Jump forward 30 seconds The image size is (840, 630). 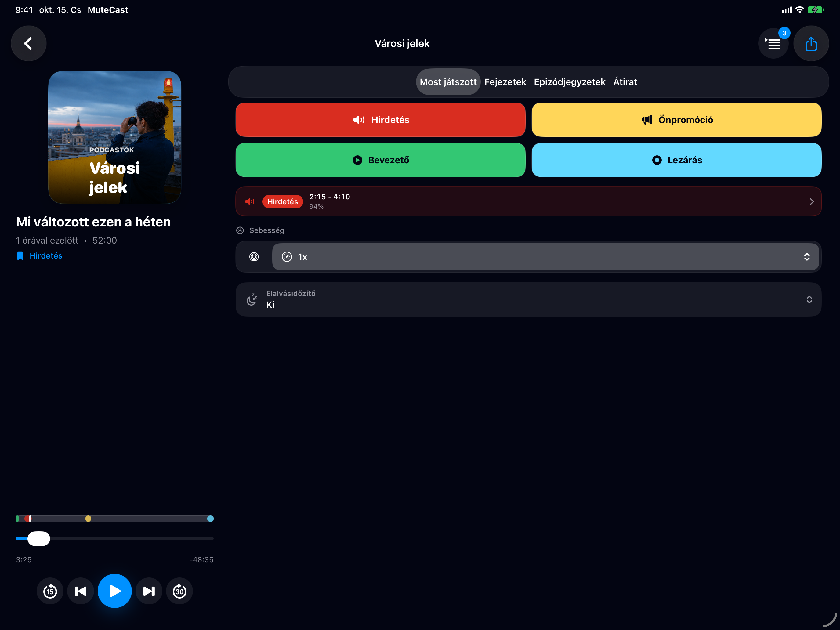coord(179,591)
